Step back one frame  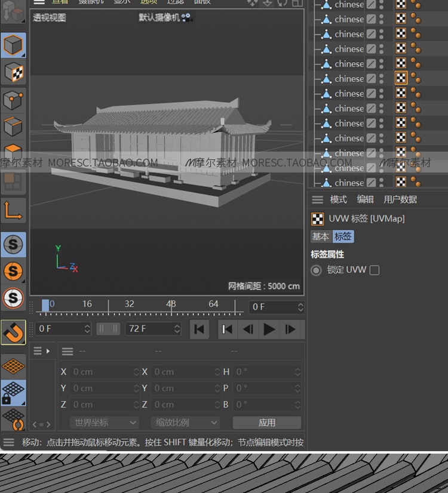248,329
